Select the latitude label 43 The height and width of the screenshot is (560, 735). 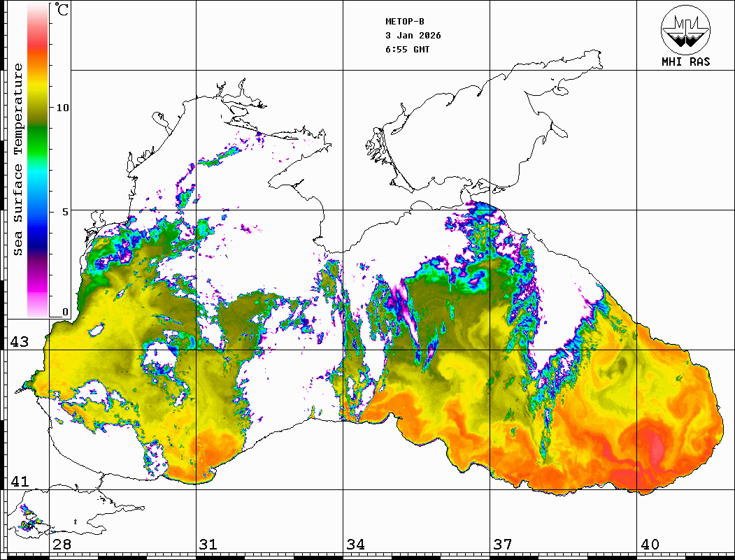[x=17, y=342]
